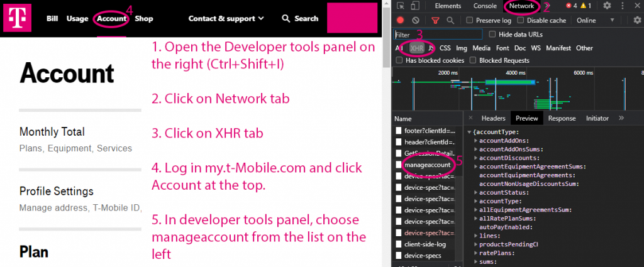
Task: Collapse the root {accountType: object
Action: tap(469, 132)
